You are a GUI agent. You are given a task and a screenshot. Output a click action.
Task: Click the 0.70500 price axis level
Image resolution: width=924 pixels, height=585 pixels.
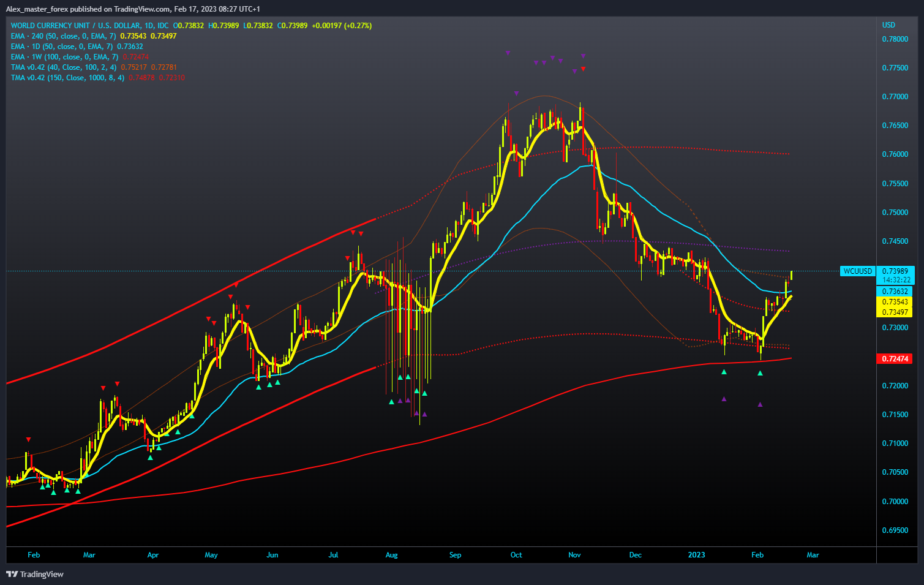point(895,472)
